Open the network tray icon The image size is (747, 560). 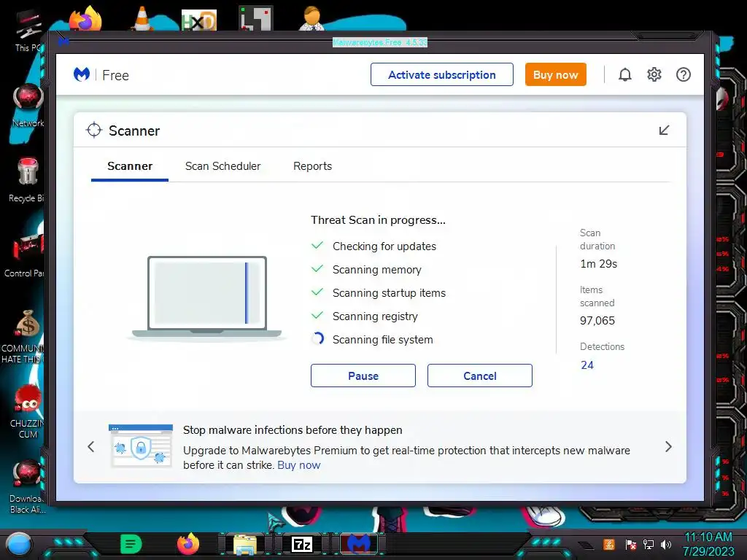click(x=649, y=544)
